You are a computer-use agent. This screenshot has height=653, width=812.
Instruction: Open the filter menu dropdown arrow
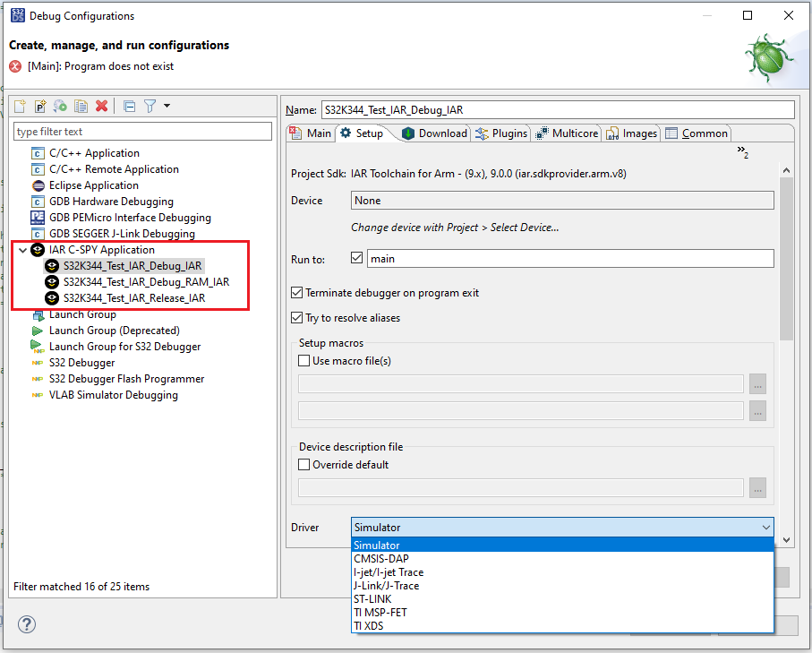[167, 106]
